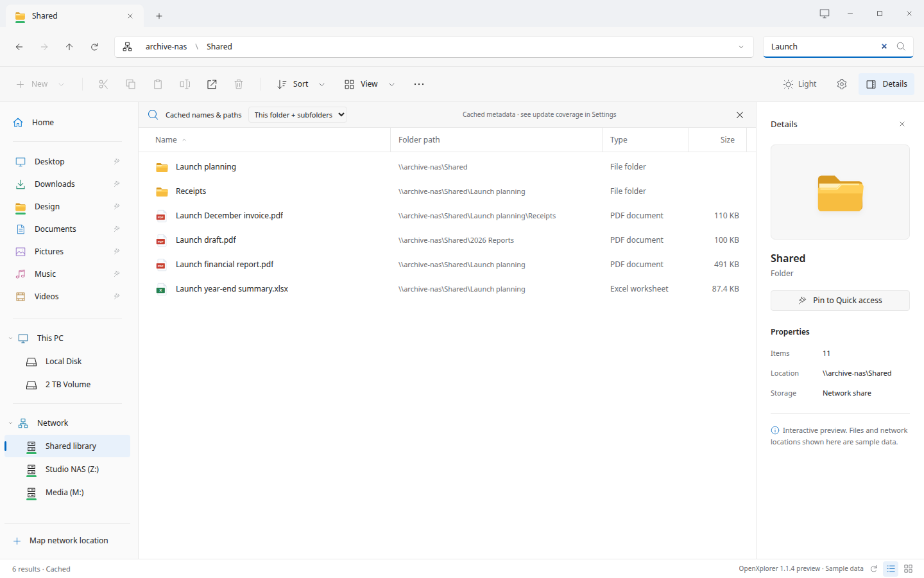
Task: Unpin Desktop from quick access
Action: click(117, 161)
